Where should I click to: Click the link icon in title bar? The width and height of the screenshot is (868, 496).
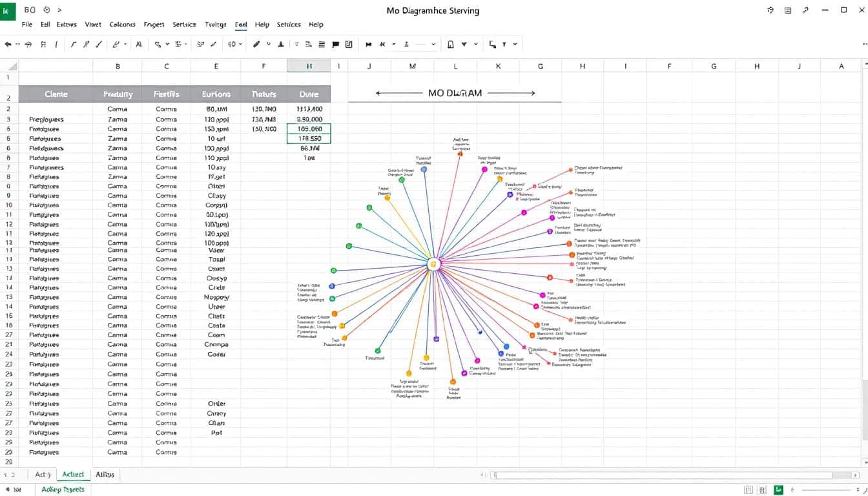click(805, 10)
